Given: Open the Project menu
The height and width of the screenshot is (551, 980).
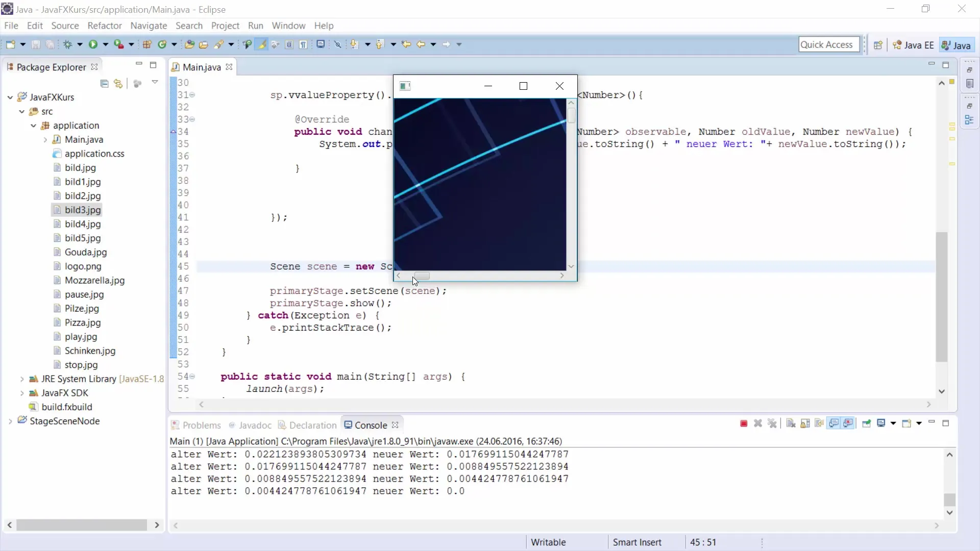Looking at the screenshot, I should click(x=225, y=26).
